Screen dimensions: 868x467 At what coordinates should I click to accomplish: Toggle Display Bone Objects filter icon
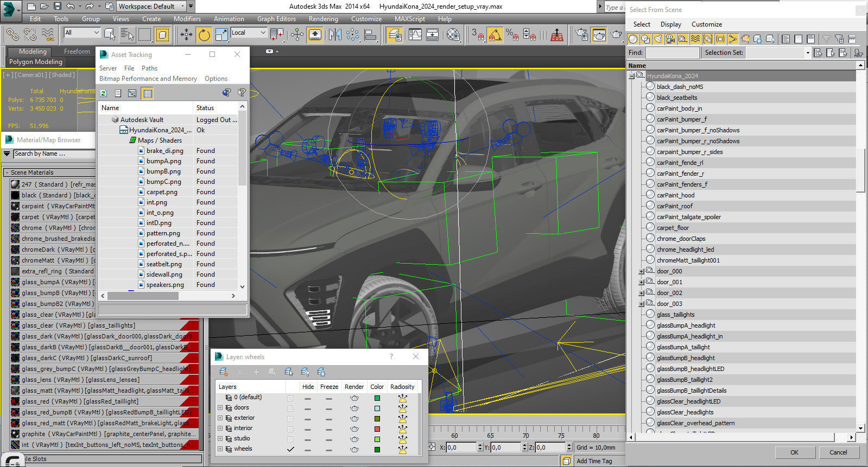click(733, 39)
